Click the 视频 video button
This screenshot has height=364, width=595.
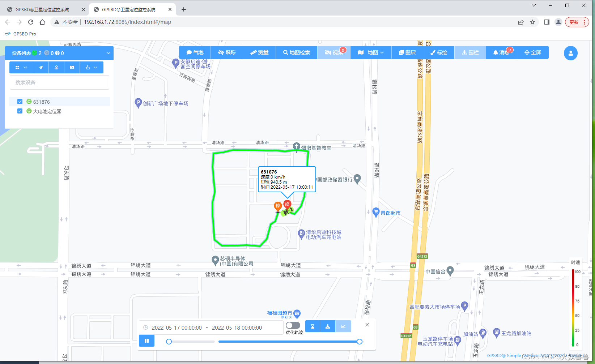[x=334, y=52]
